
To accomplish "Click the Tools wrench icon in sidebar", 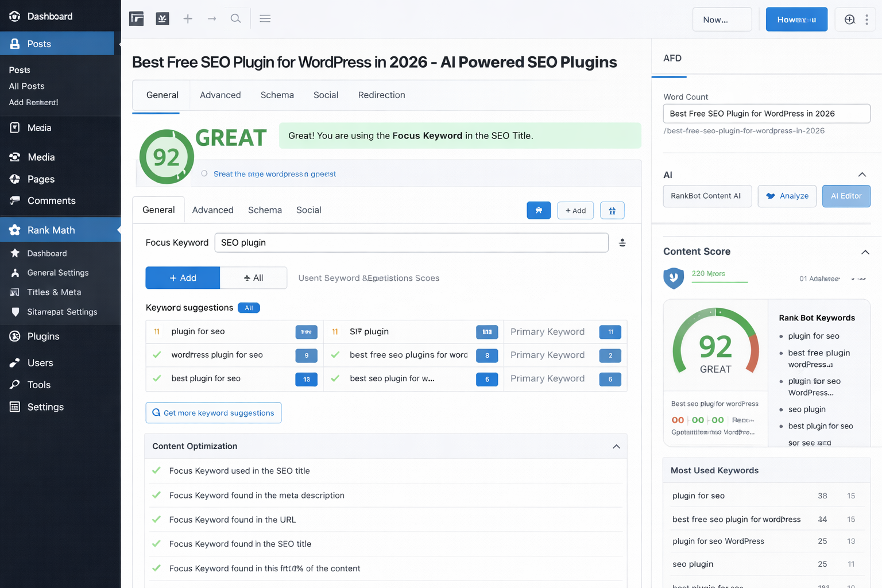I will point(15,385).
